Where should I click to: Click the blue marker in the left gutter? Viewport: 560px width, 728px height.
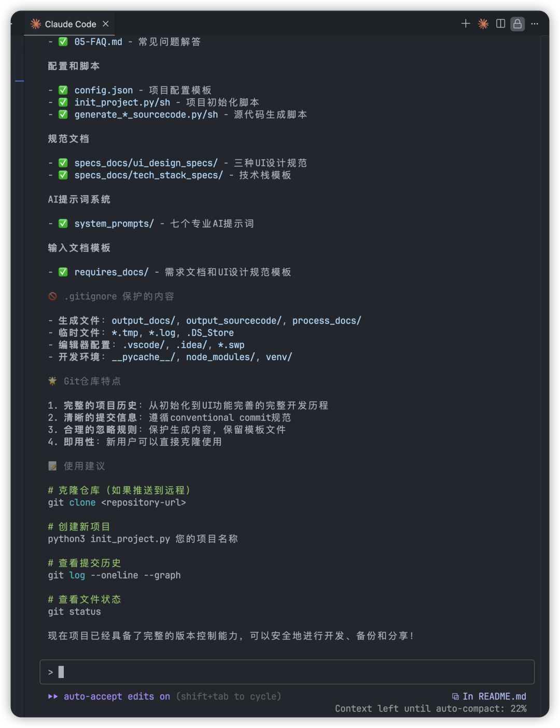(x=20, y=81)
